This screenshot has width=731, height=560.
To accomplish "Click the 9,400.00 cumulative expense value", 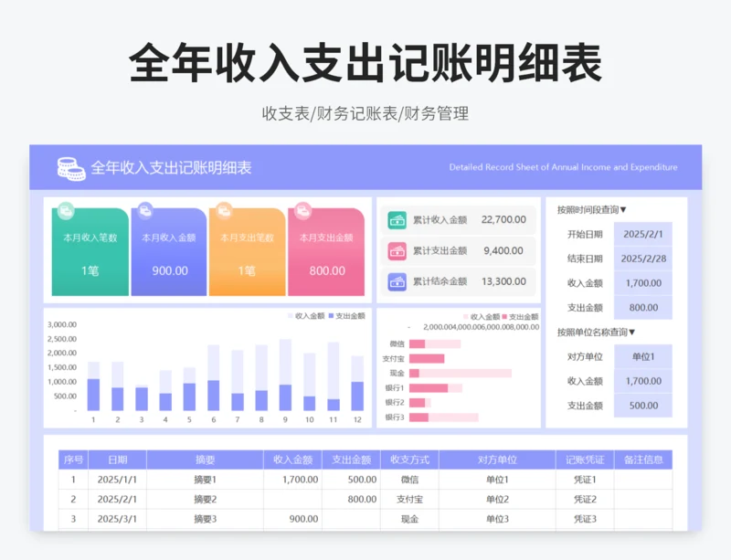I will pos(503,251).
